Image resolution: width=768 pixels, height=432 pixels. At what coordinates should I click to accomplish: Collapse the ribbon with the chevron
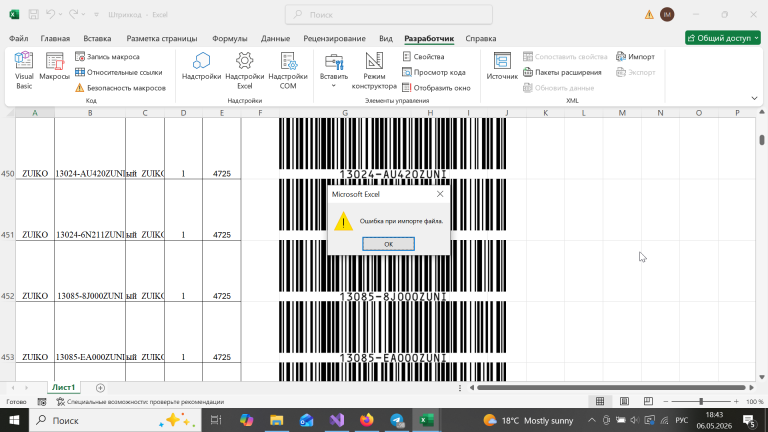[x=754, y=98]
